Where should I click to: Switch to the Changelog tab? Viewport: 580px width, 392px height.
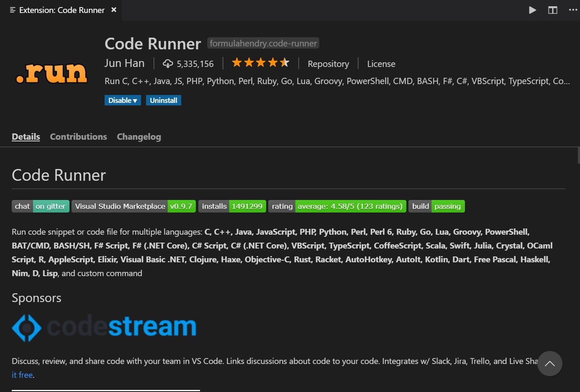(x=139, y=137)
